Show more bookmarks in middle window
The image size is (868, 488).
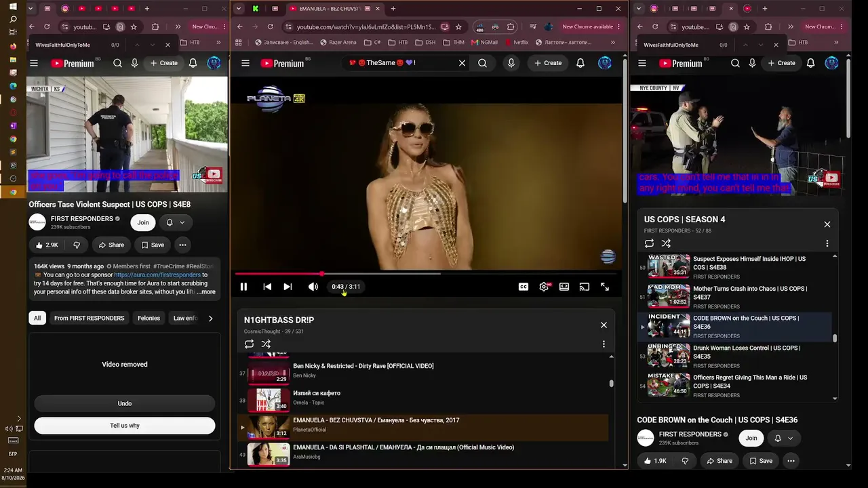coord(612,42)
